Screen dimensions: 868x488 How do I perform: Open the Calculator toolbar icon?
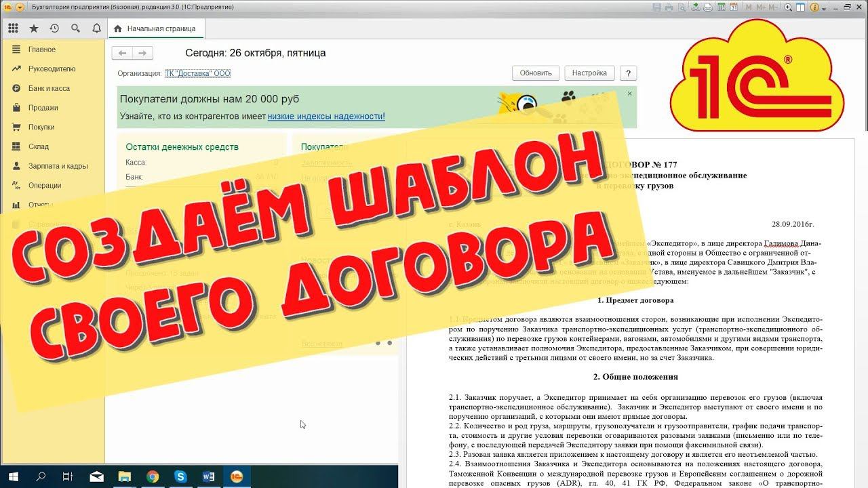tap(721, 7)
